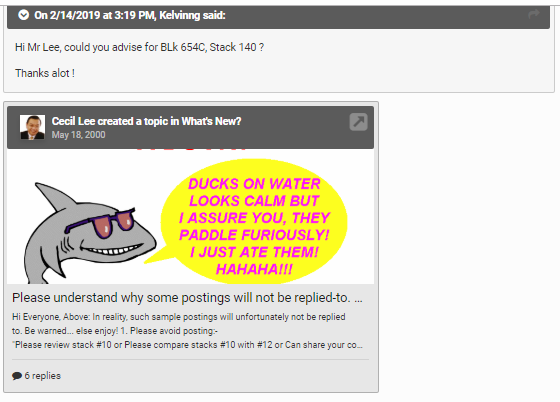560x402 pixels.
Task: Click the quoted text about BLk 654C
Action: [139, 47]
